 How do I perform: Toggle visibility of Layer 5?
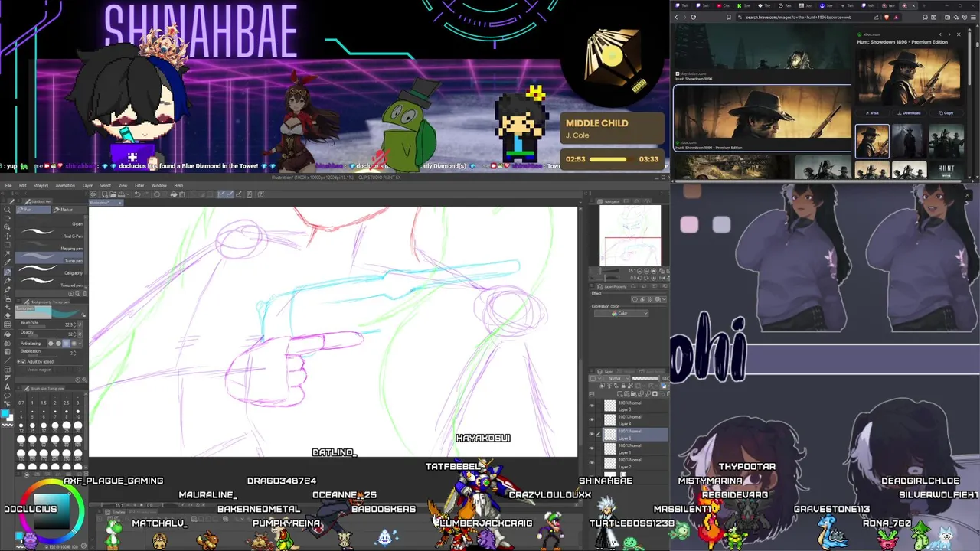pyautogui.click(x=591, y=434)
